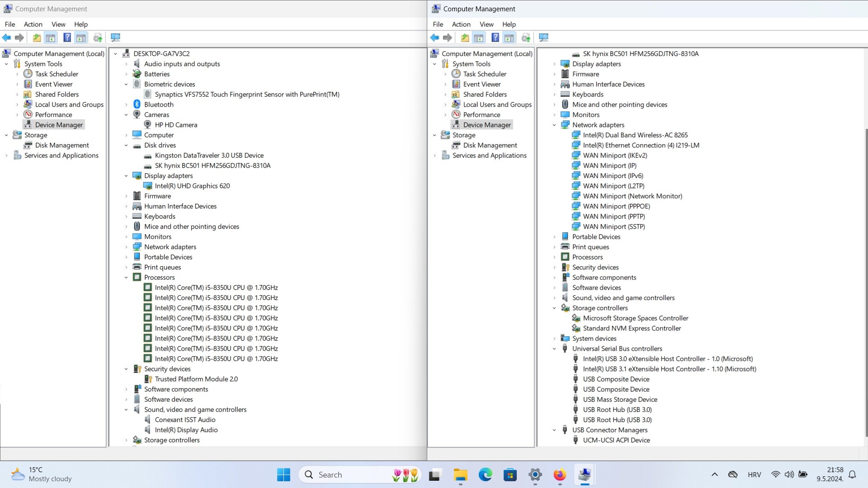The width and height of the screenshot is (868, 488).
Task: Select Task Scheduler in left window tree
Action: point(57,74)
